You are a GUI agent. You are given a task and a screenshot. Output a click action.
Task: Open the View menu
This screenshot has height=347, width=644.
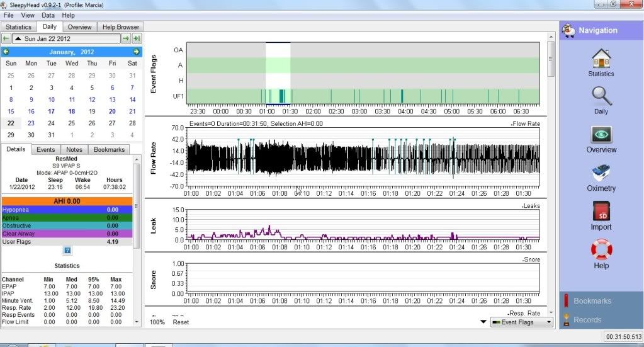point(28,15)
